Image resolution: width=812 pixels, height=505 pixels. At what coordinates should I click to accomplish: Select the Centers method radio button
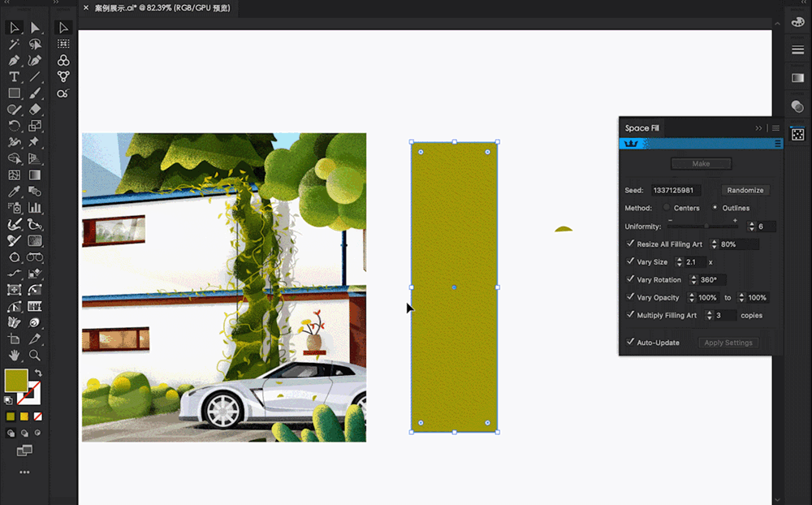667,208
